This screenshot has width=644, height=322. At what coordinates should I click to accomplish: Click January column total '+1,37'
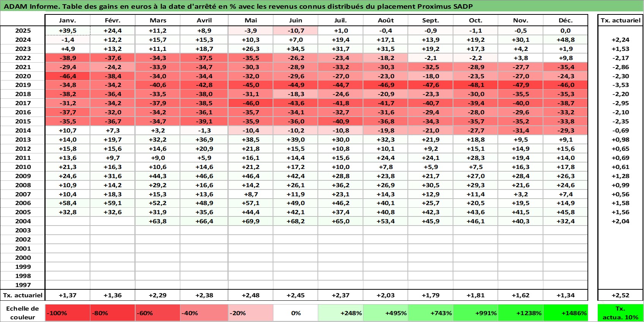(68, 295)
